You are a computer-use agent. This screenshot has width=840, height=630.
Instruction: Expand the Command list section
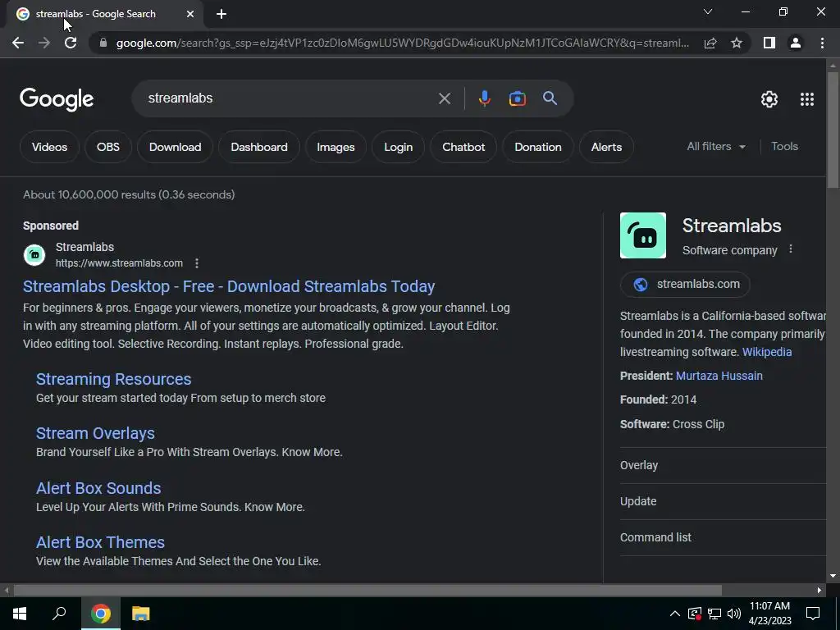coord(724,536)
